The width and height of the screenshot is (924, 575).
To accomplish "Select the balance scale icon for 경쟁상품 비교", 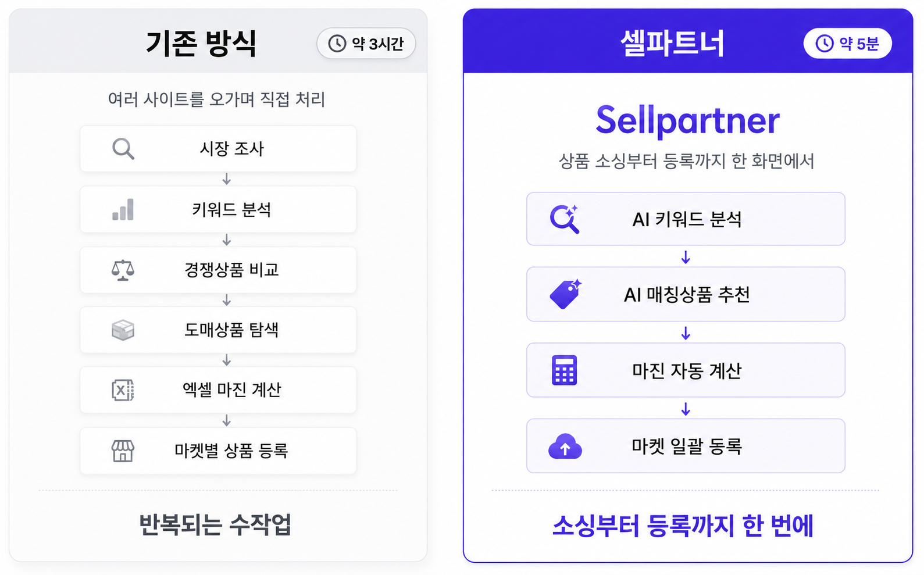I will coord(123,270).
